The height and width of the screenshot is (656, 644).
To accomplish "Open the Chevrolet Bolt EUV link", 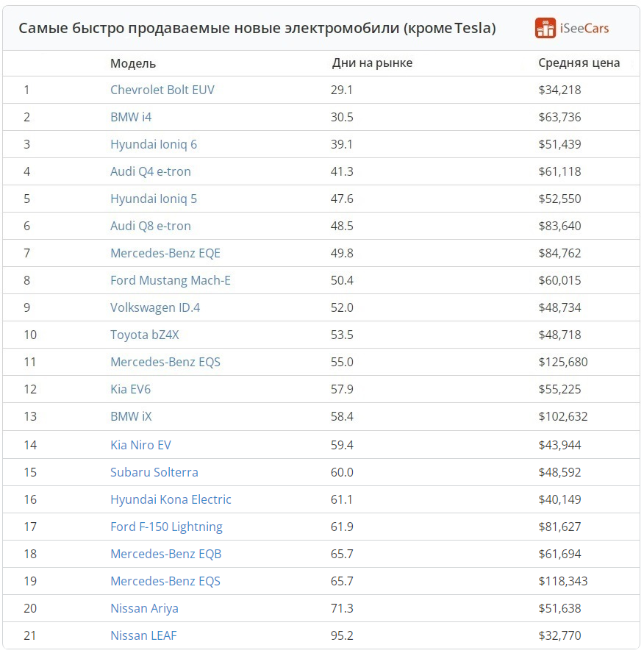I will (x=162, y=90).
